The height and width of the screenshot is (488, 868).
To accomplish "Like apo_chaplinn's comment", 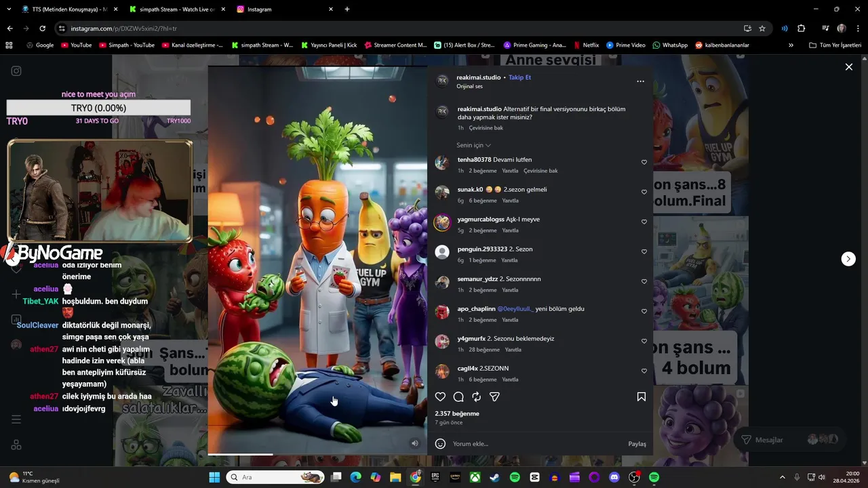I will 644,312.
